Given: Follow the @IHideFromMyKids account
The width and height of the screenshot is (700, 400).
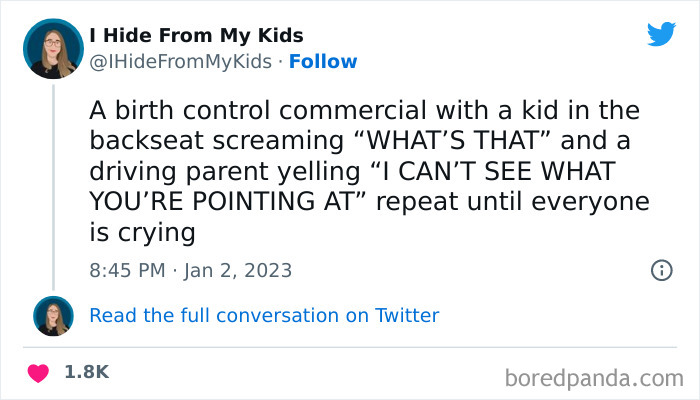Looking at the screenshot, I should [x=322, y=62].
